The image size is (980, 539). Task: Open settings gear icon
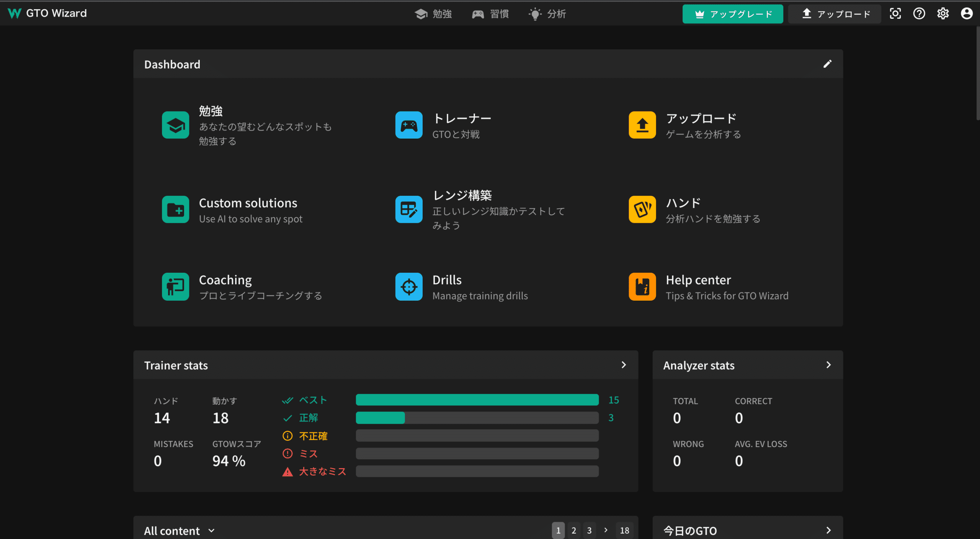(943, 14)
